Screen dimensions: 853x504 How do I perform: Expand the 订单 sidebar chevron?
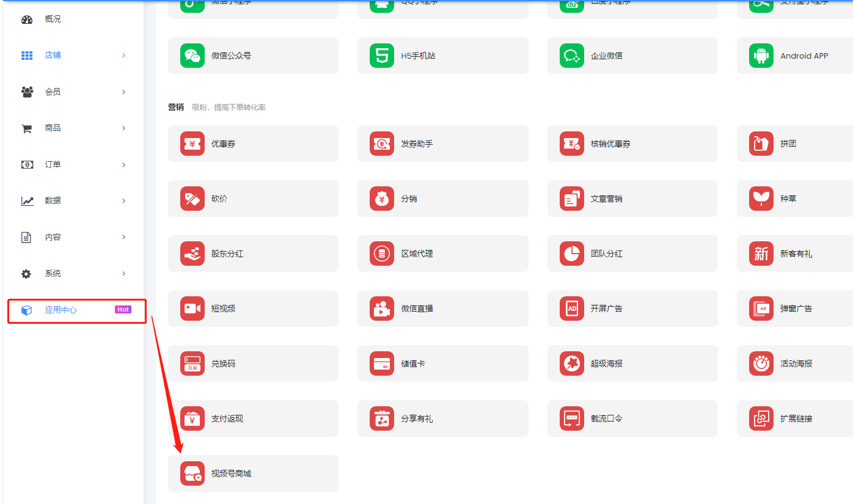click(123, 165)
